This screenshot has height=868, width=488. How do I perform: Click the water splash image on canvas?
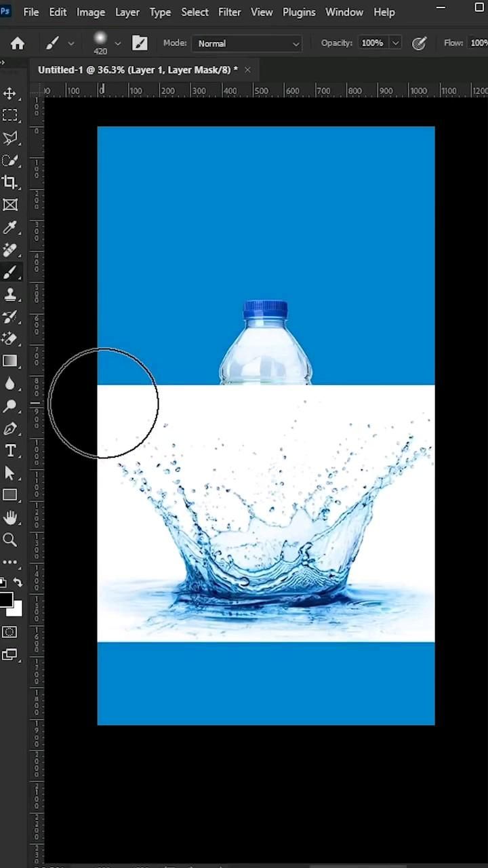coord(266,513)
